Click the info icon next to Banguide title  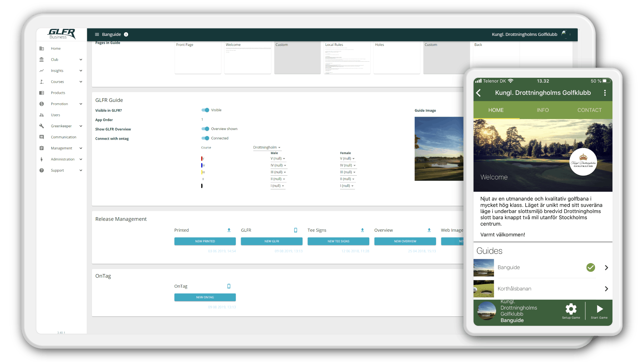click(x=126, y=35)
